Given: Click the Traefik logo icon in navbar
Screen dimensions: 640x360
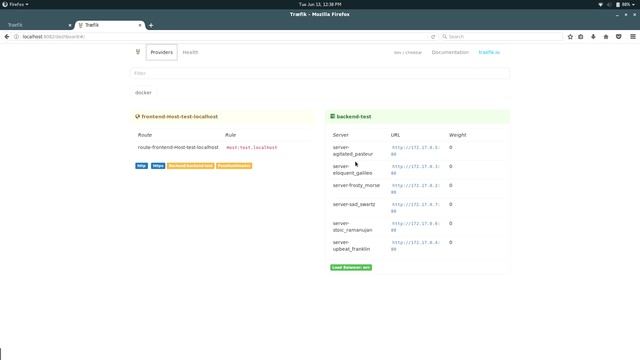Looking at the screenshot, I should pos(138,52).
